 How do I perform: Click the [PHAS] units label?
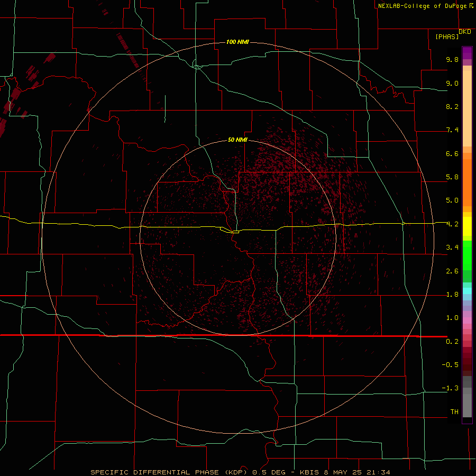click(x=447, y=37)
